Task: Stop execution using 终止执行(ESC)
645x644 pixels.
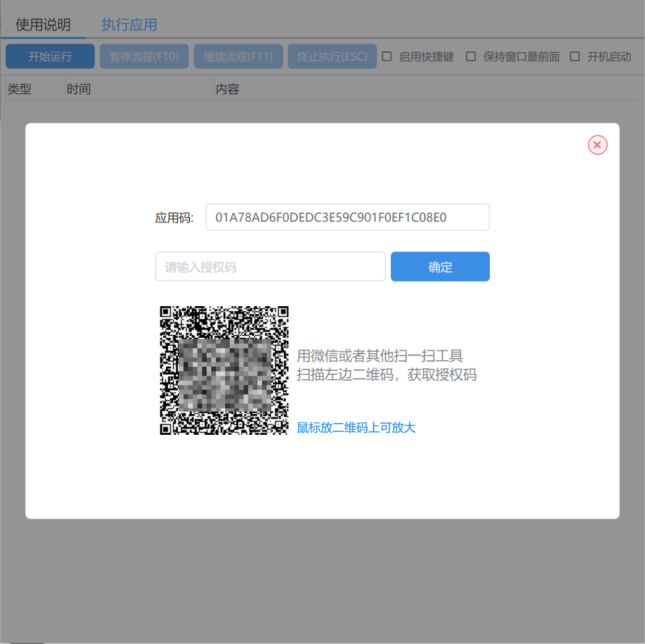Action: 332,56
